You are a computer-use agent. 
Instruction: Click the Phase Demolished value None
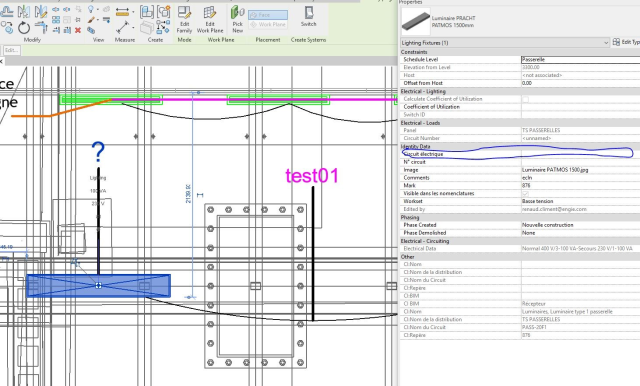[528, 233]
